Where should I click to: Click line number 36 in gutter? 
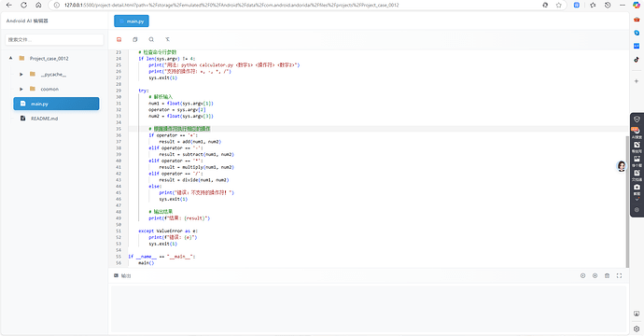pos(119,135)
